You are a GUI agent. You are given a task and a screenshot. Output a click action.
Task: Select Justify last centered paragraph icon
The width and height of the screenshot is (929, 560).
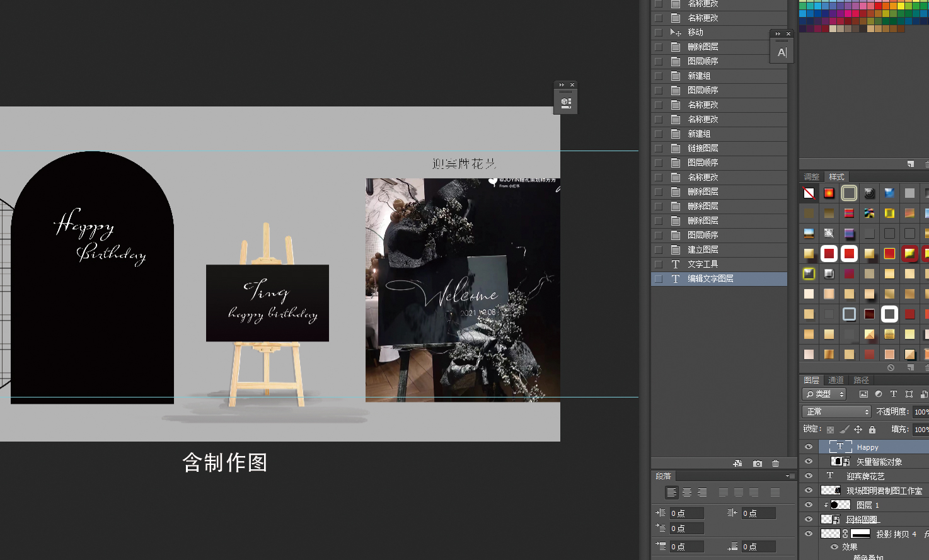click(x=739, y=492)
